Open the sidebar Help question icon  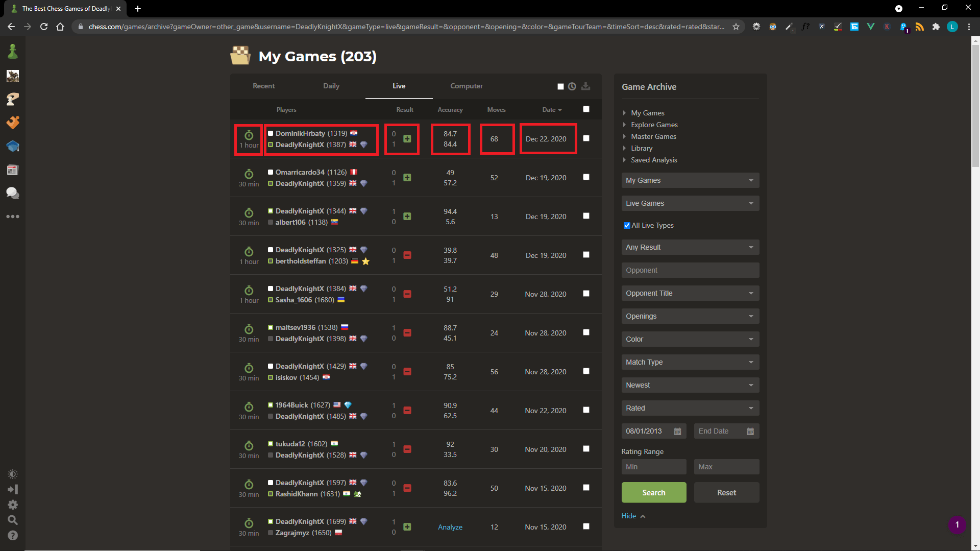point(13,535)
